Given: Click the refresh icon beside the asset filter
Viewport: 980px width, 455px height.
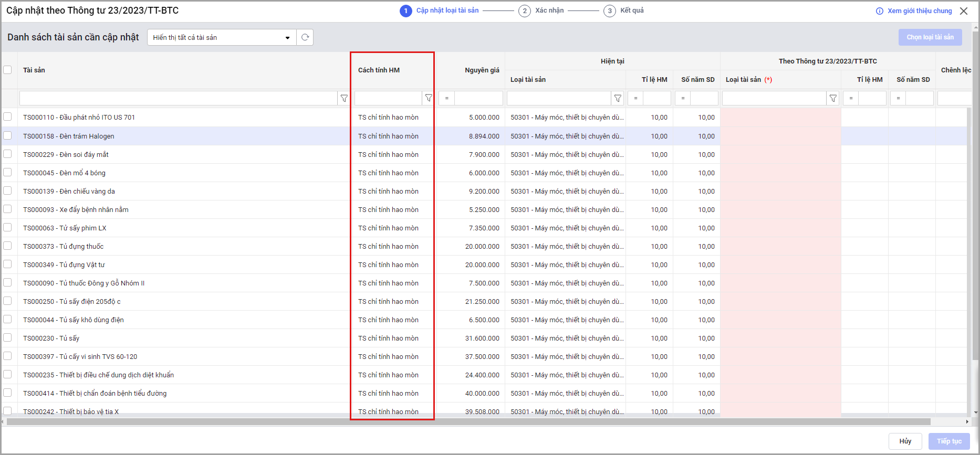Looking at the screenshot, I should pos(305,37).
